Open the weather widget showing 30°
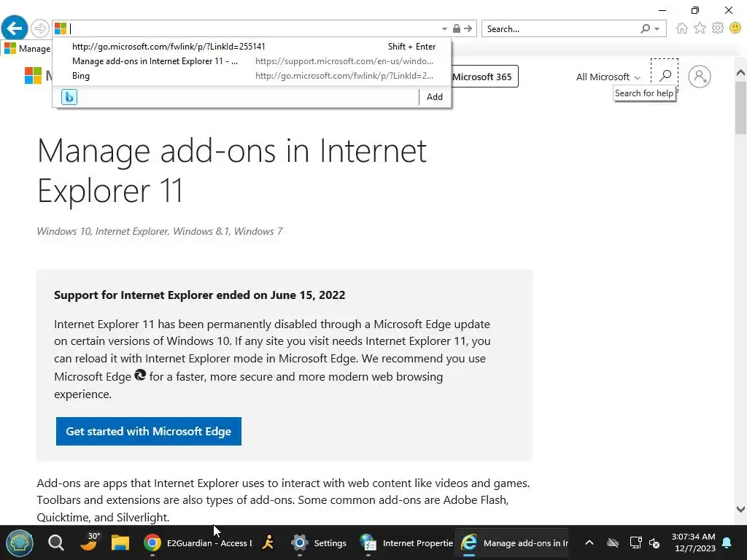Image resolution: width=747 pixels, height=560 pixels. point(88,542)
